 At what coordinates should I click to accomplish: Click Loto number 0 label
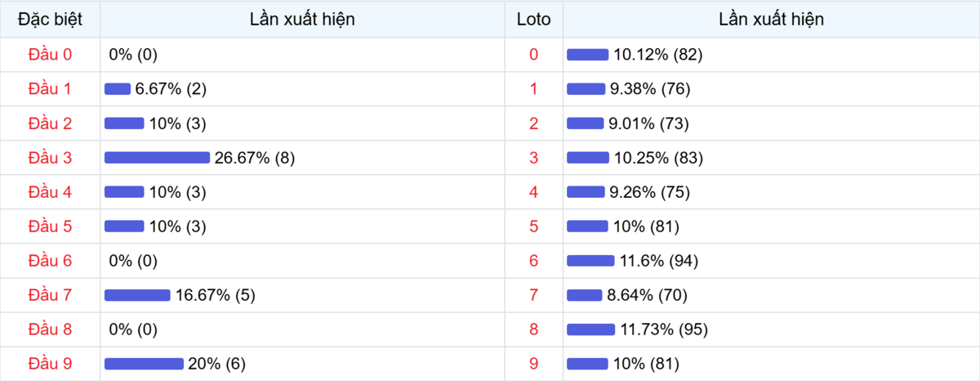click(x=534, y=55)
